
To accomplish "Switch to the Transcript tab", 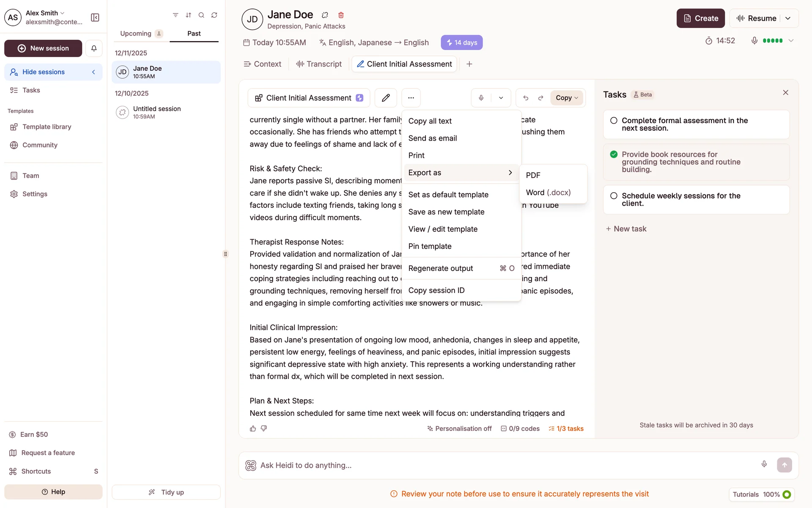I will [319, 64].
